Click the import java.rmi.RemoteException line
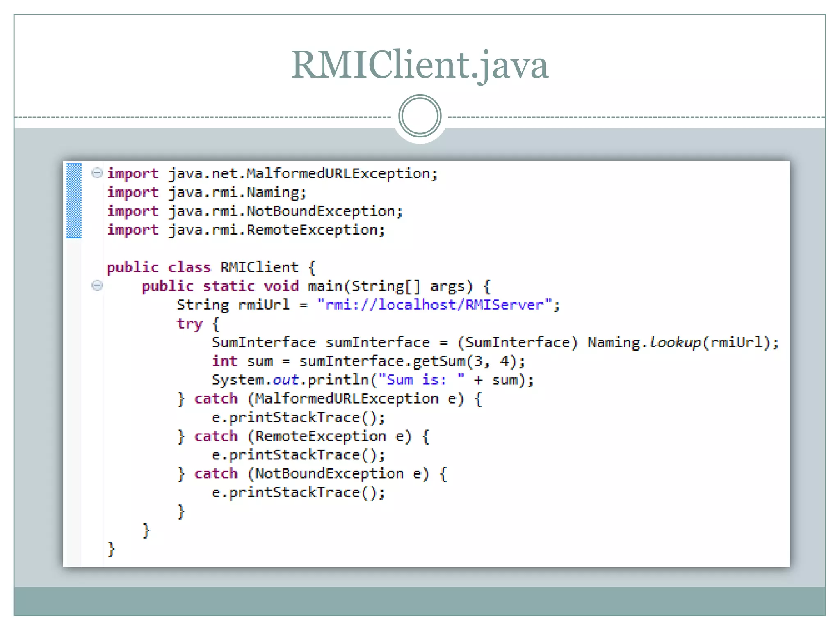 (x=246, y=230)
